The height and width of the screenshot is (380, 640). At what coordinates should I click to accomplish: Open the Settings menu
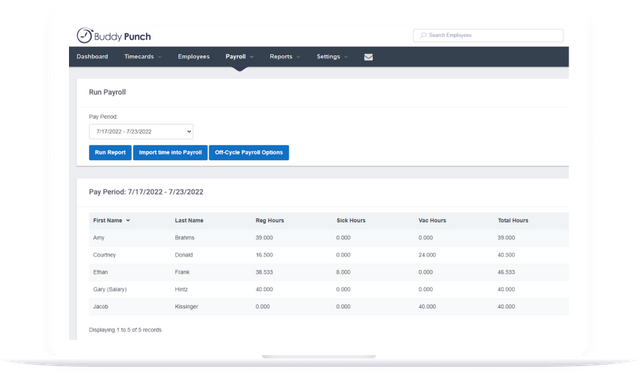pos(328,57)
